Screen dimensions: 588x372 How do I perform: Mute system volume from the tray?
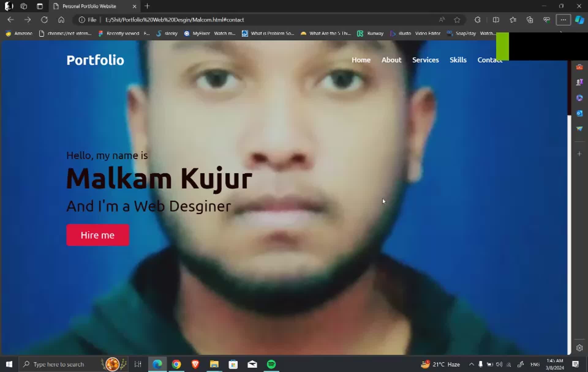point(499,364)
